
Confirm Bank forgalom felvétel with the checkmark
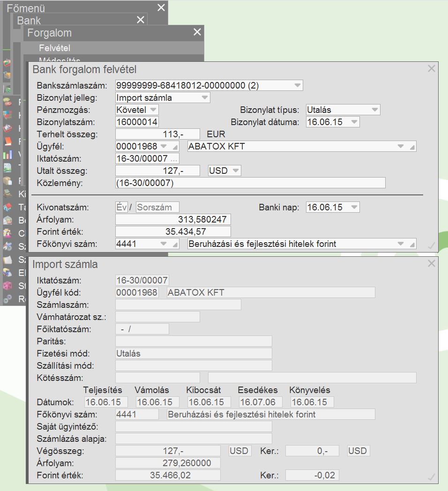[x=432, y=245]
